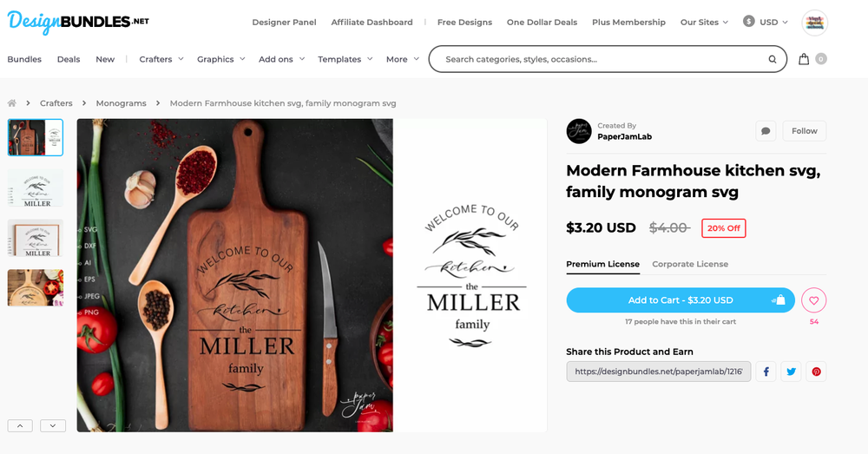Switch to the Corporate License tab
This screenshot has height=454, width=868.
pos(690,264)
